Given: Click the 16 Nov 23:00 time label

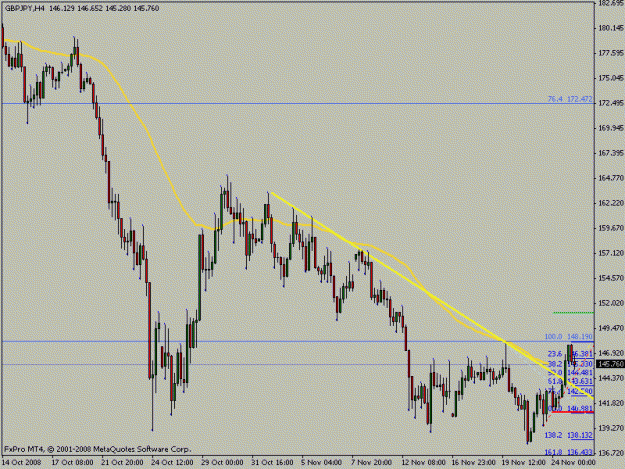Looking at the screenshot, I should (474, 462).
